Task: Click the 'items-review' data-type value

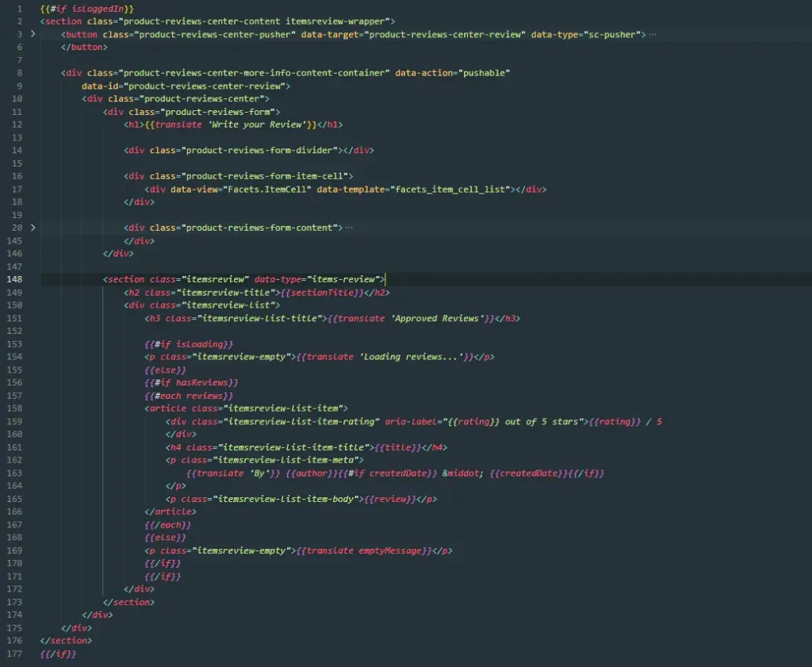Action: point(343,280)
